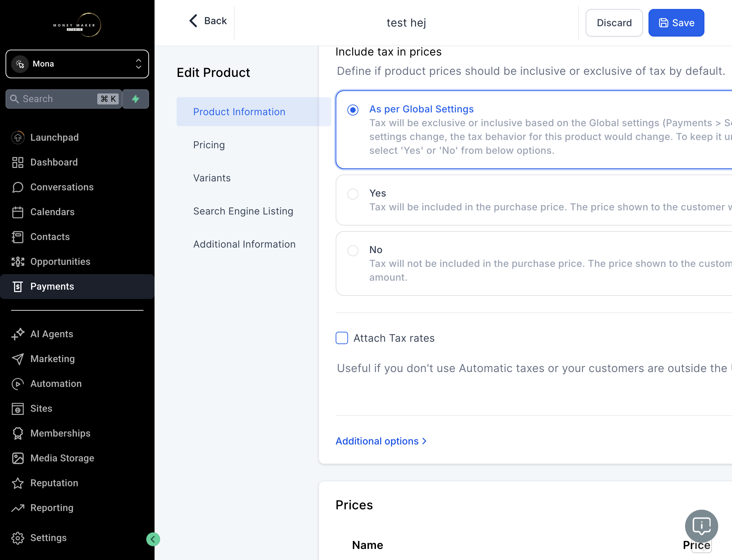Expand Additional options
Image resolution: width=732 pixels, height=560 pixels.
(x=381, y=441)
